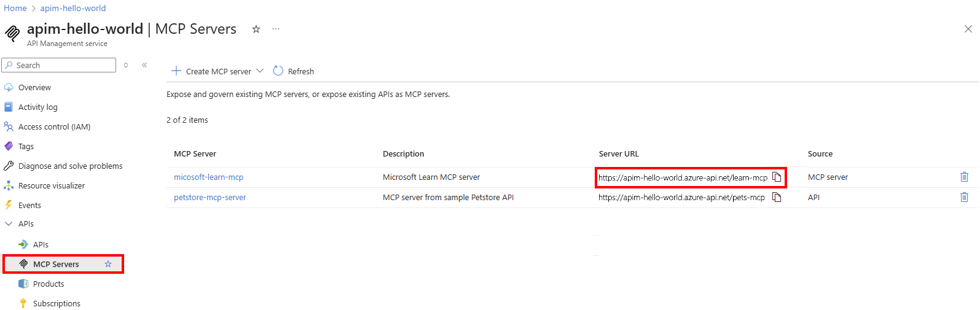Click the learn-mcp URL text

point(683,177)
